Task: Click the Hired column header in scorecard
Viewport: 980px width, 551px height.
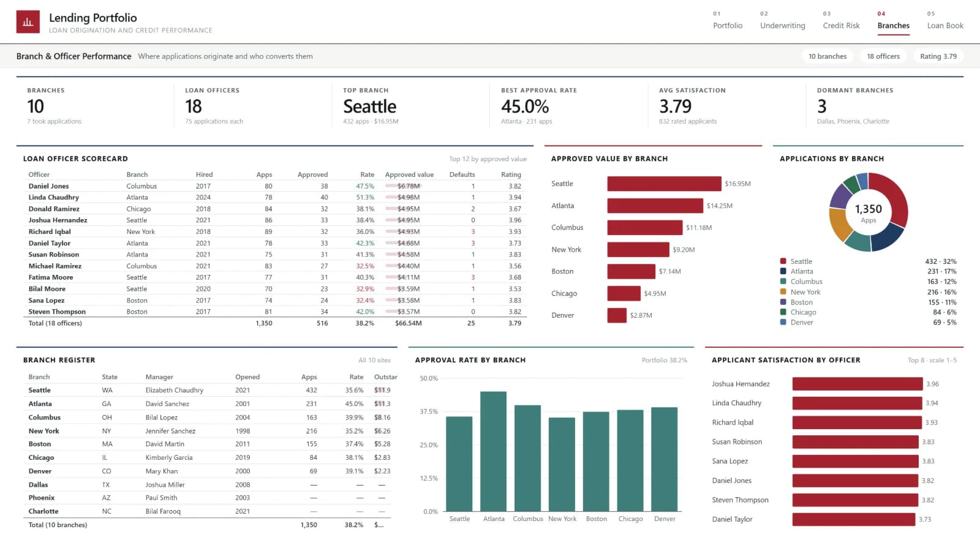Action: click(x=204, y=174)
